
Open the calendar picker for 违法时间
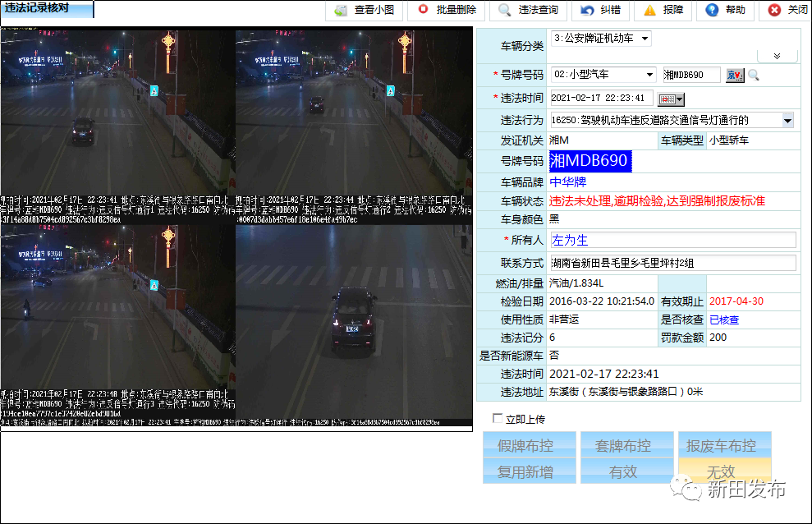671,99
